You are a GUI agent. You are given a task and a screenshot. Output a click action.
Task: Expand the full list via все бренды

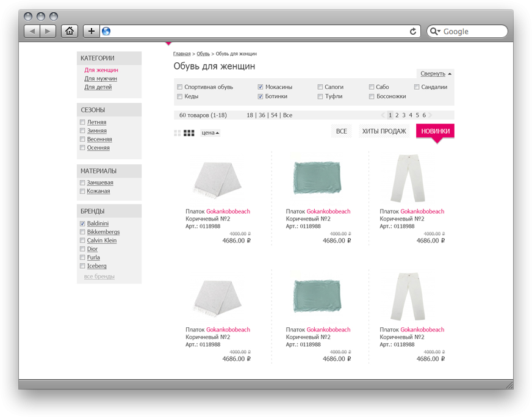click(99, 277)
